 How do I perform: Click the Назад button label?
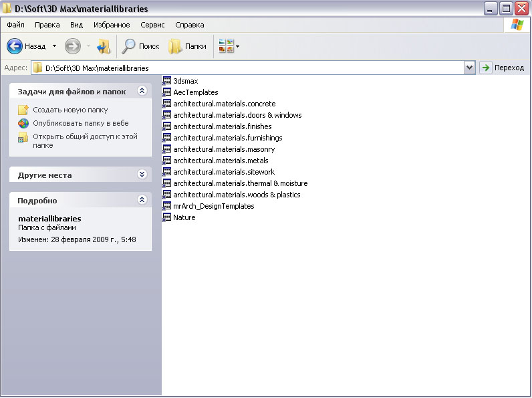(35, 46)
